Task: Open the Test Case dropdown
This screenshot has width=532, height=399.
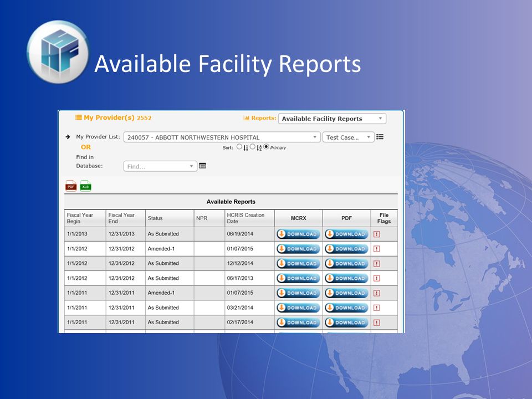Action: point(349,137)
